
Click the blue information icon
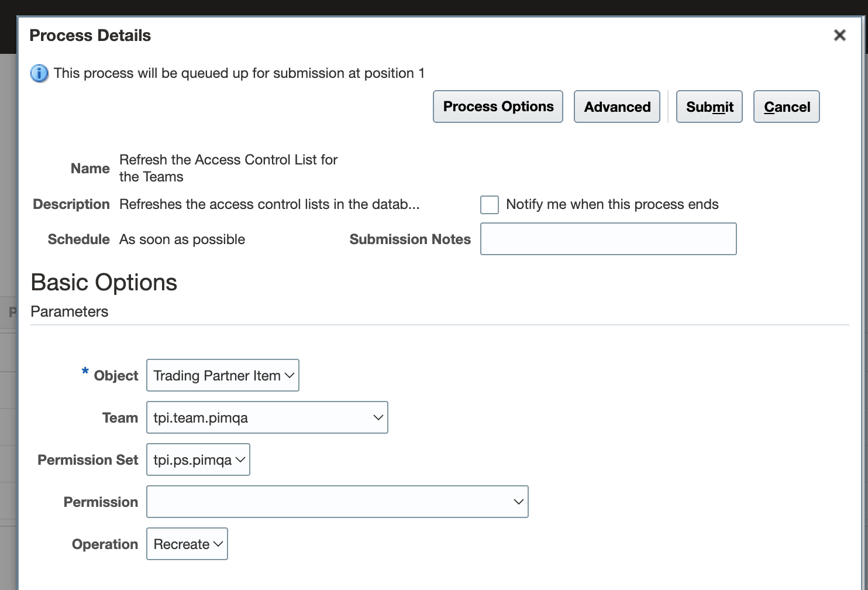tap(39, 74)
